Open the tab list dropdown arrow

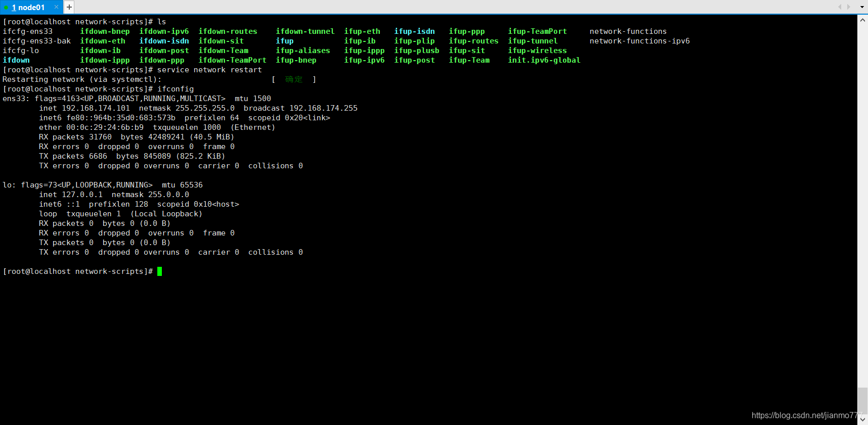coord(862,7)
